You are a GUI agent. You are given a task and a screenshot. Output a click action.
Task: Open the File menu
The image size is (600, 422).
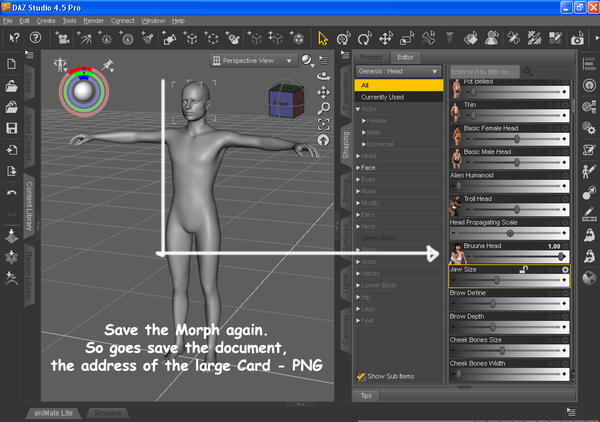[x=8, y=21]
